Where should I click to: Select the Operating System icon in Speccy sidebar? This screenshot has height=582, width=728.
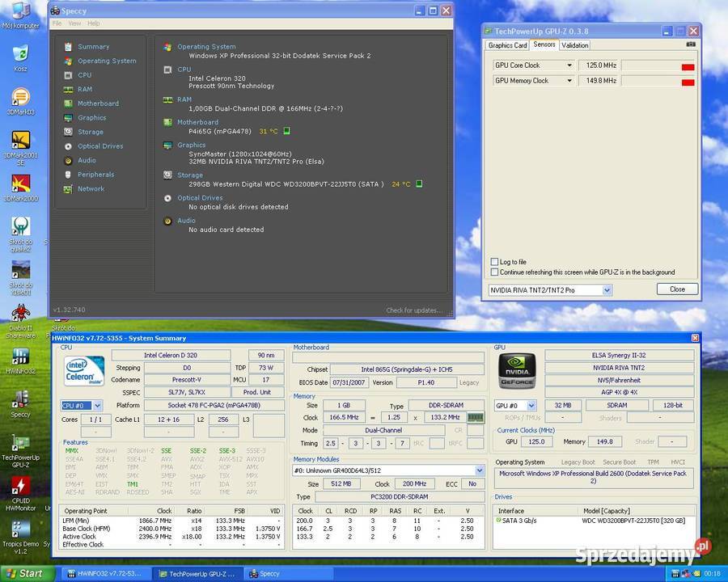coord(68,61)
